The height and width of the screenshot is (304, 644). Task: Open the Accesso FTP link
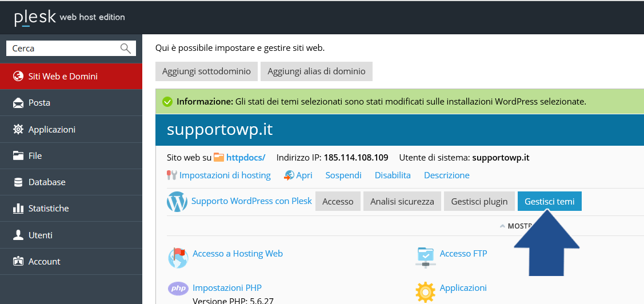[x=463, y=254]
